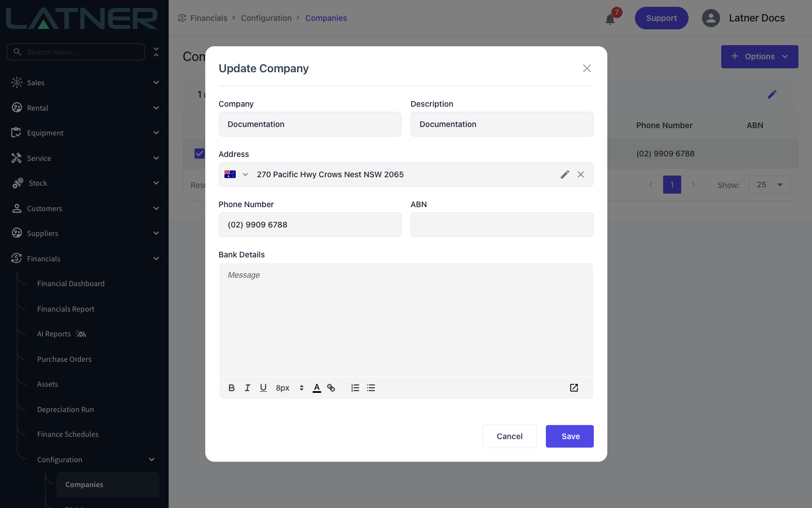The image size is (812, 508).
Task: Select page 1 in pagination
Action: (672, 185)
